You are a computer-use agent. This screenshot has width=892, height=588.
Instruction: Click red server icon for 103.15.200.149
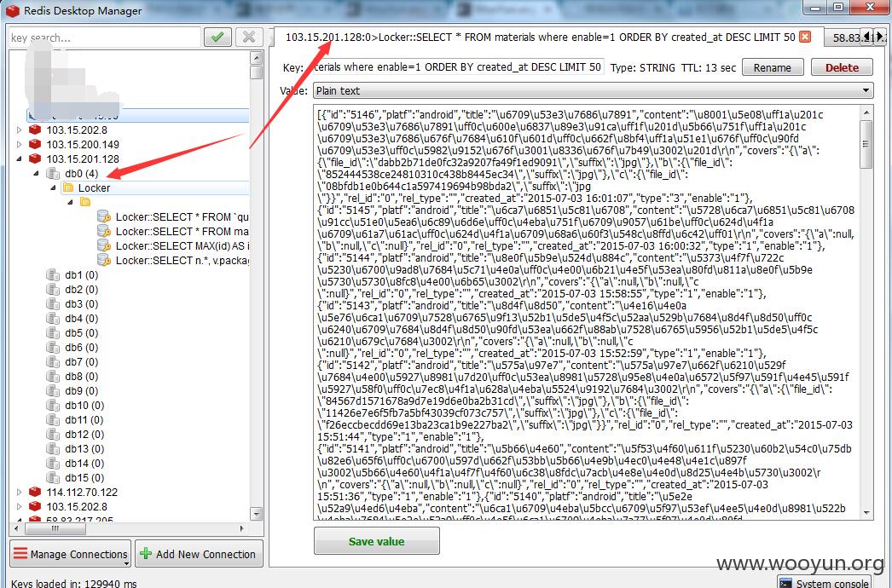35,144
